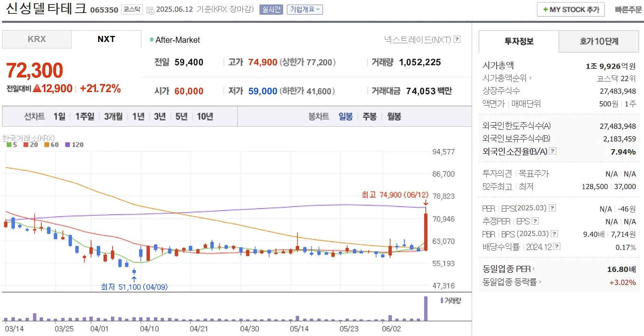Screen dimensions: 644x336
Task: Click the 전일 value 59,400
Action: [x=189, y=62]
